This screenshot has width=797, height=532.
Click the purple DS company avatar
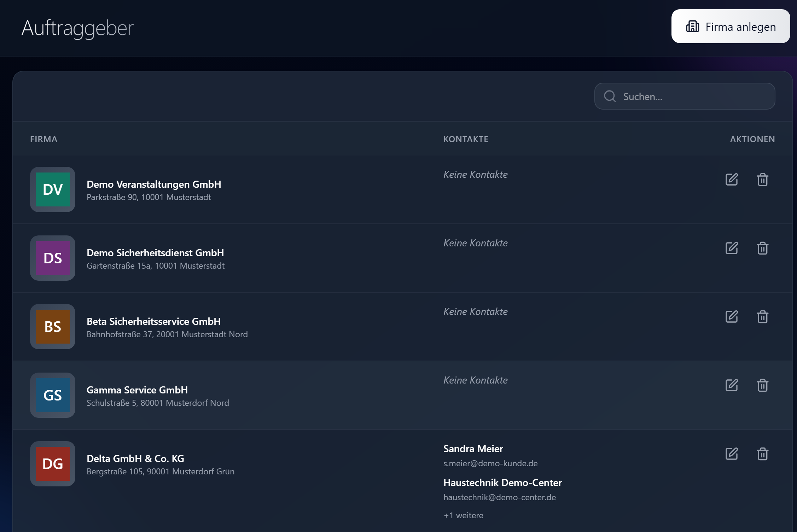click(x=53, y=258)
